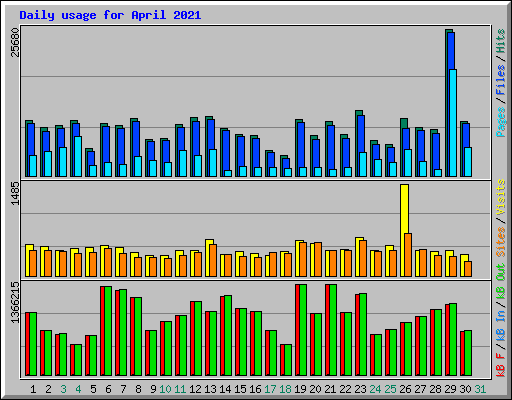512x400 pixels.
Task: Click the green kB bar for day 4
Action: [78, 360]
